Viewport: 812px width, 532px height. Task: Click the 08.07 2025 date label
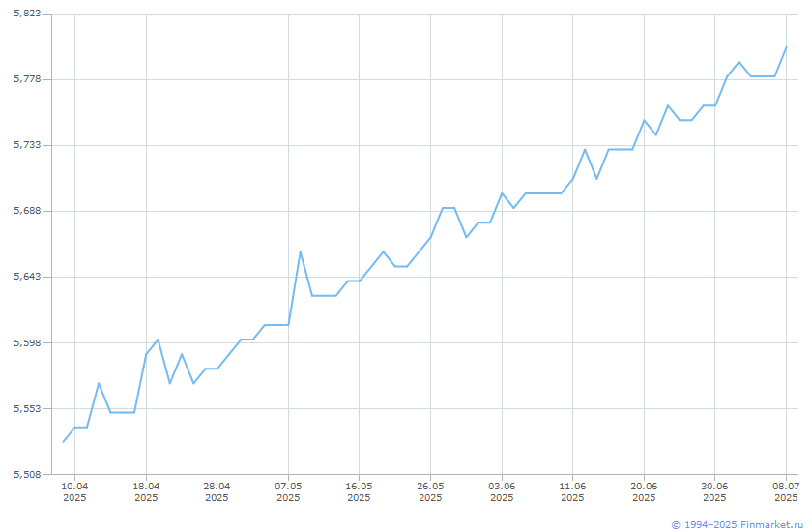786,492
